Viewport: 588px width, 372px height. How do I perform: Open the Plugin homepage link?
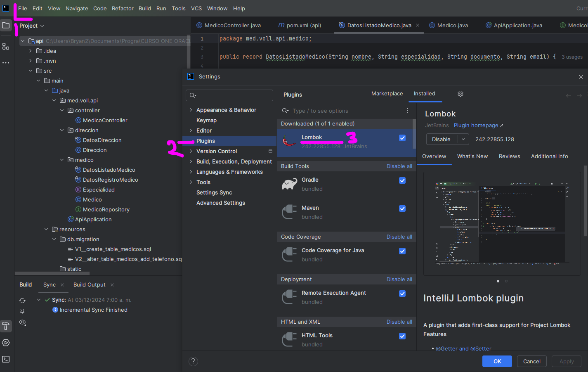coord(478,125)
